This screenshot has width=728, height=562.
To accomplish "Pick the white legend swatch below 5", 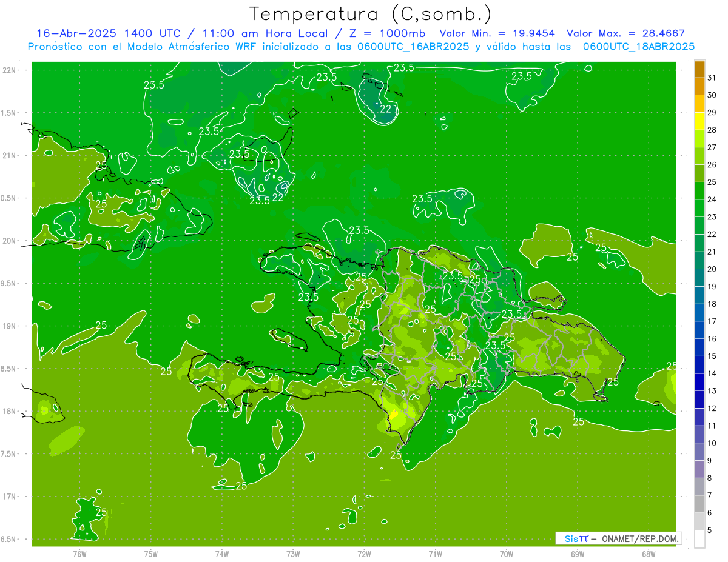I will click(699, 538).
